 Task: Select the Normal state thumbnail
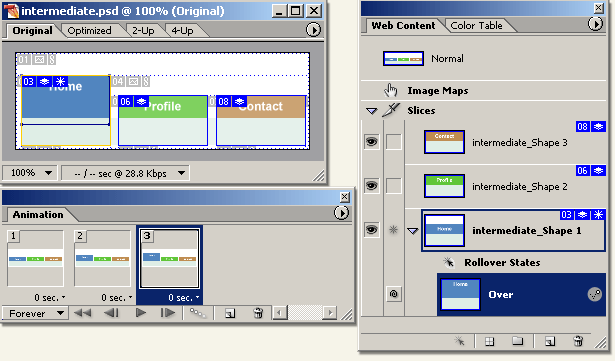(403, 58)
